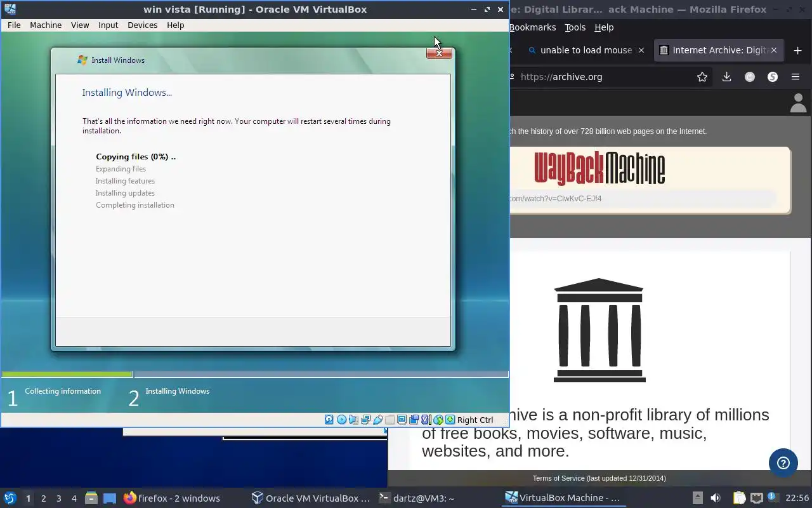812x508 pixels.
Task: Click the Archive.org user account icon
Action: [x=798, y=103]
